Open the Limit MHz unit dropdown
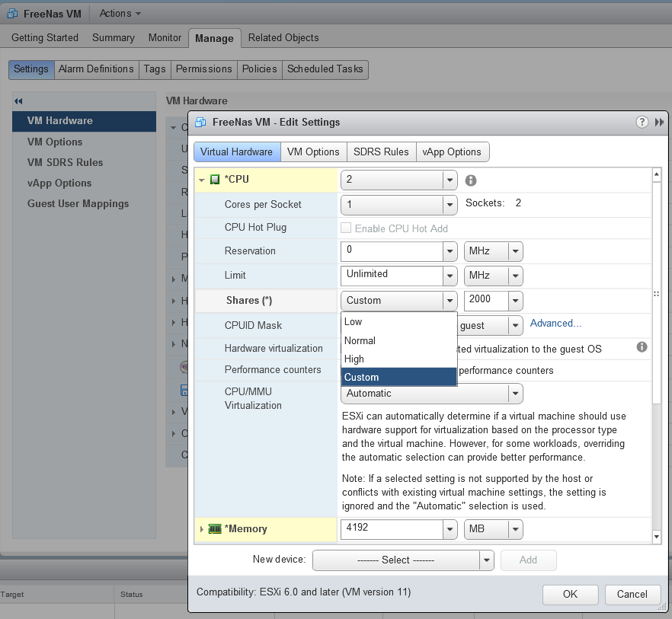Viewport: 672px width, 619px height. tap(515, 276)
